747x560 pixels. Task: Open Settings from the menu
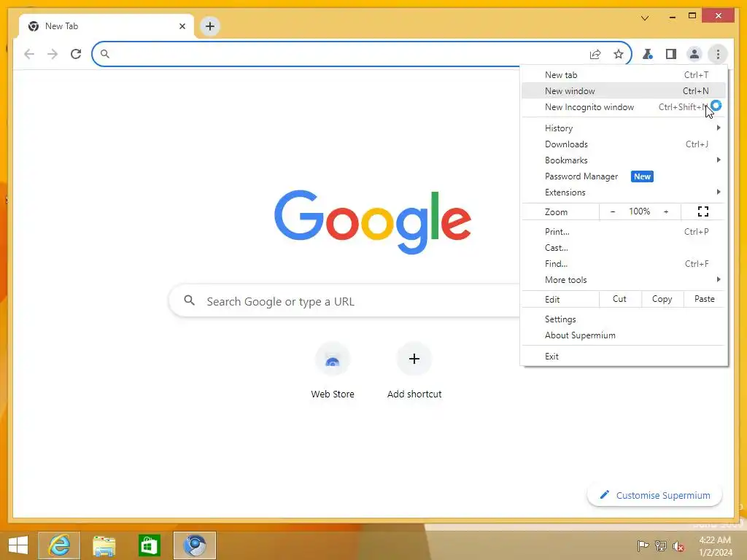coord(624,319)
